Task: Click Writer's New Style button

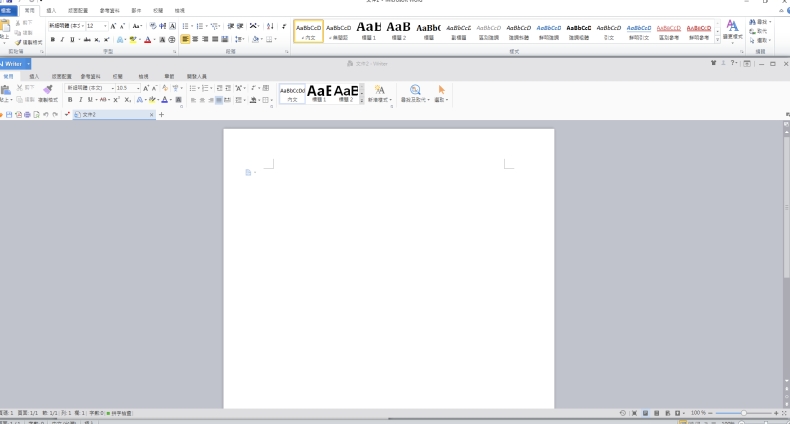Action: [x=380, y=94]
